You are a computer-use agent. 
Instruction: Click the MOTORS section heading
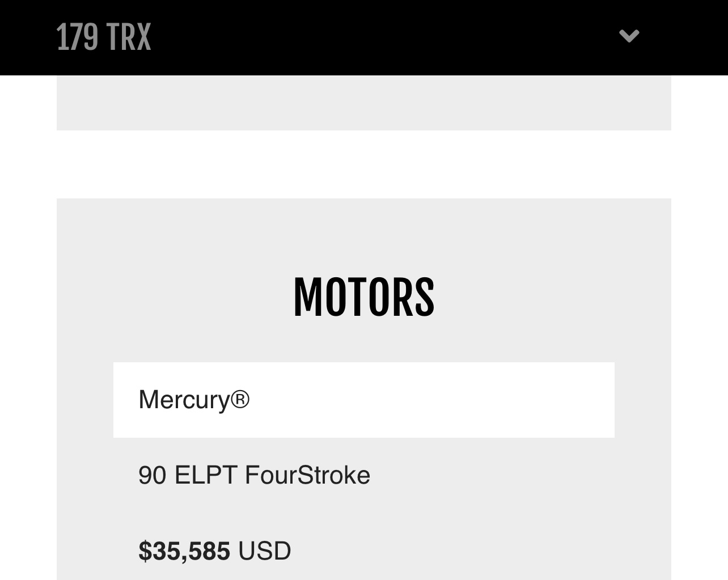363,298
